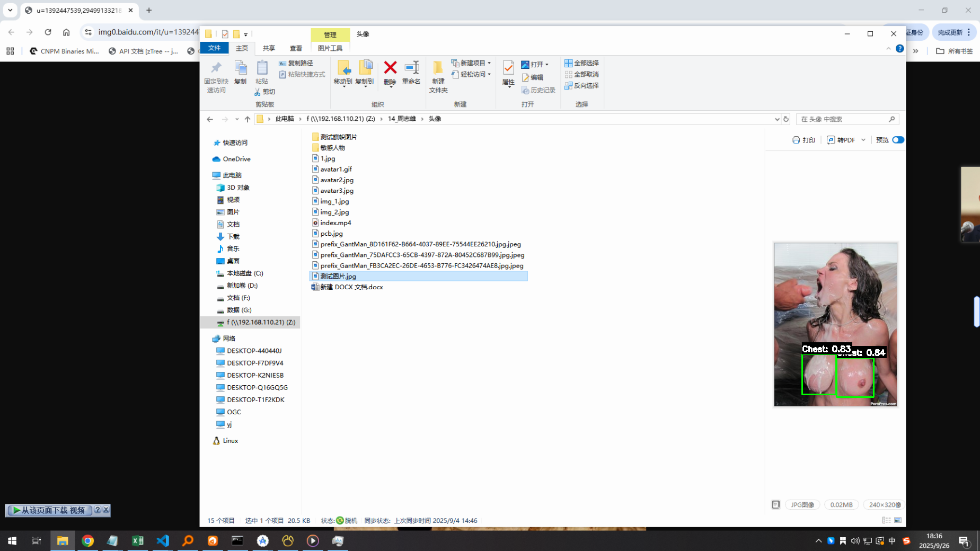This screenshot has height=551, width=980.
Task: Expand the New Item (新建项目) dropdown
Action: coord(489,63)
